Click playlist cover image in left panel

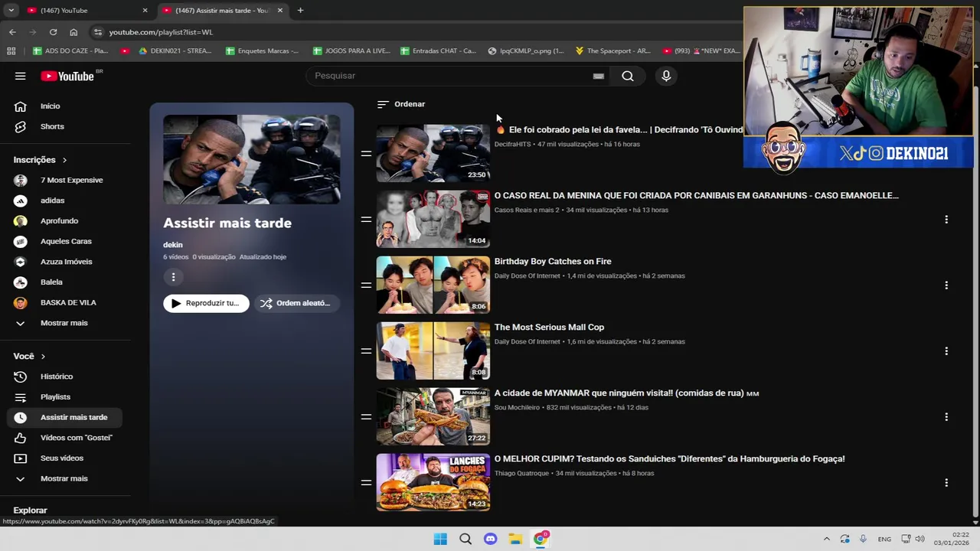(x=251, y=159)
